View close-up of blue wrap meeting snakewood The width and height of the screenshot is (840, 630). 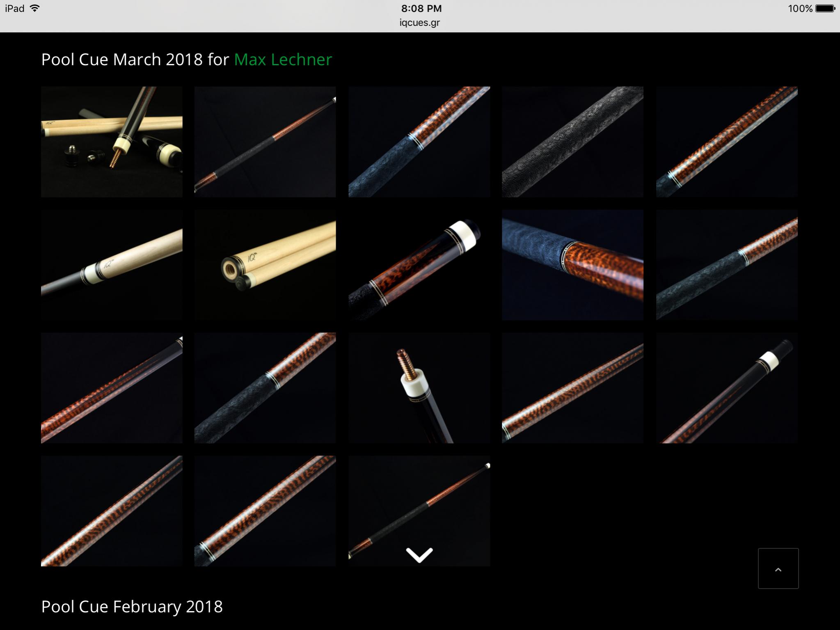pos(572,265)
